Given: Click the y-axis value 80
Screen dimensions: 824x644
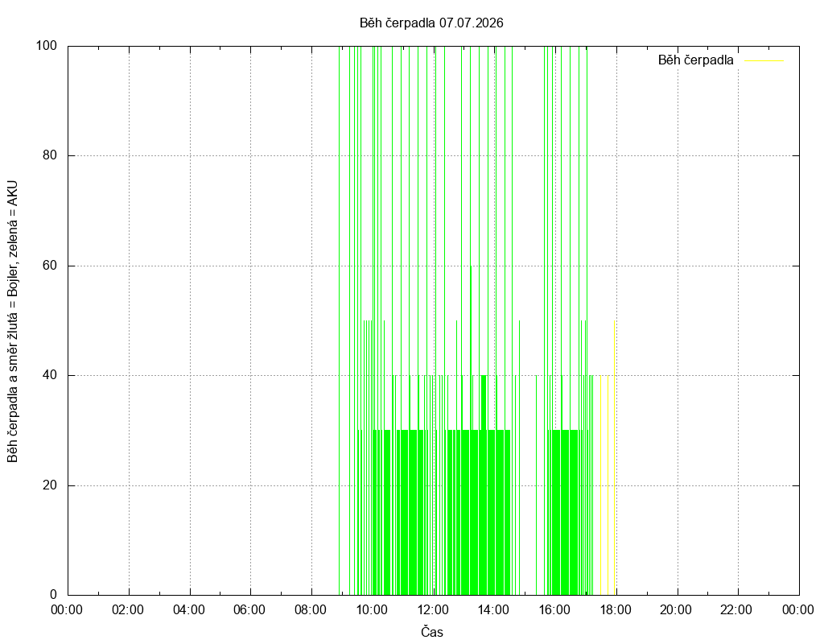Looking at the screenshot, I should coord(50,155).
